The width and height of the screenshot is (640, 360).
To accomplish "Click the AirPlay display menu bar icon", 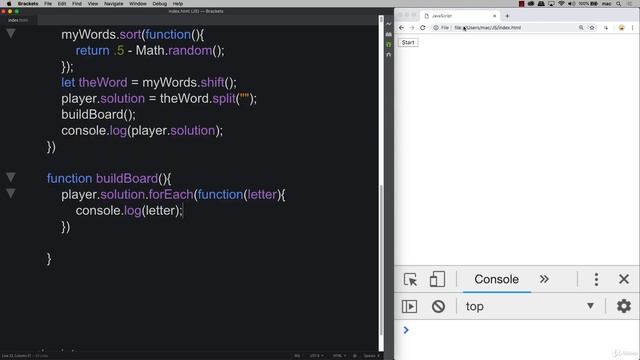I will [551, 4].
